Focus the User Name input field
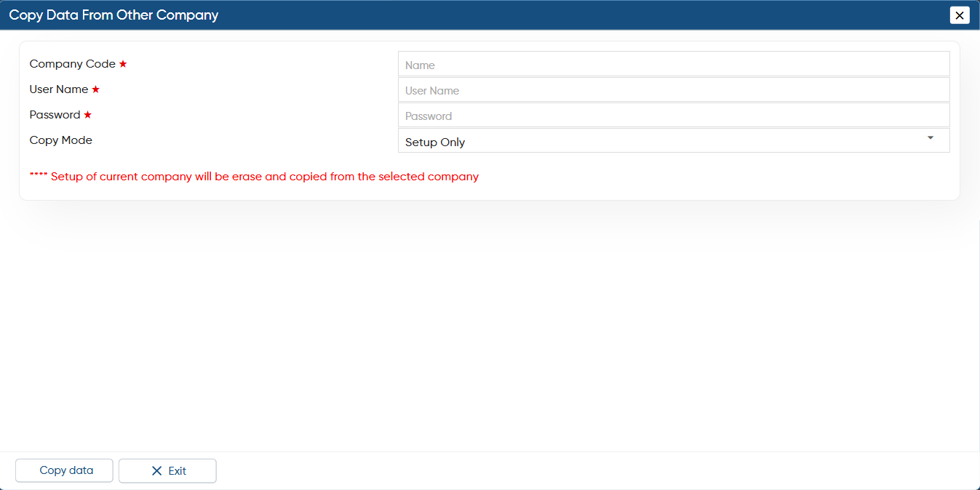 point(674,89)
